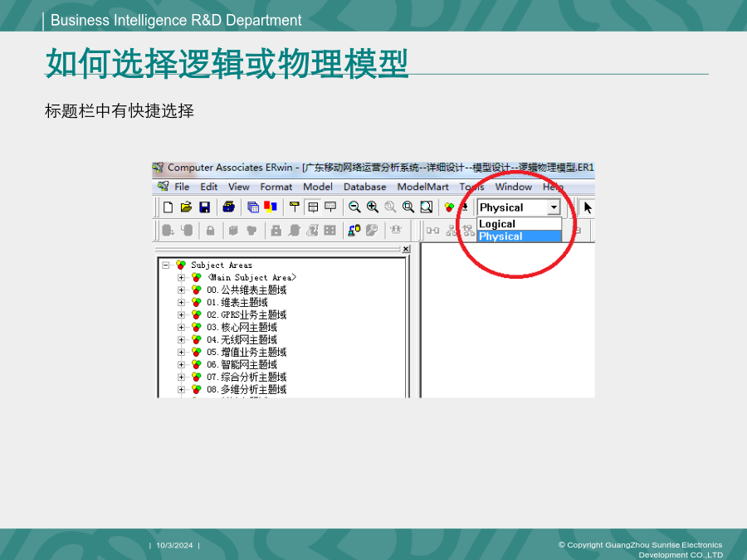
Task: Open the File menu
Action: [182, 187]
